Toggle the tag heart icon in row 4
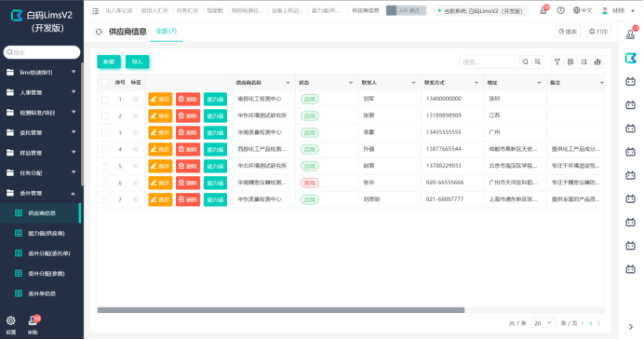Screen dimensions: 644x340 click(136, 150)
